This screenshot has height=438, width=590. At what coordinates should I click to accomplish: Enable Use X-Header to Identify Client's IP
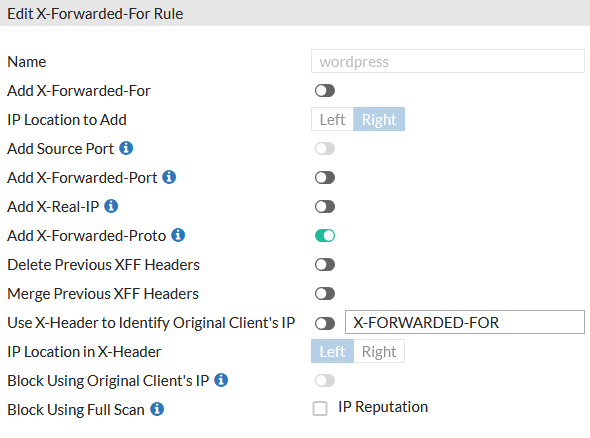pos(325,323)
